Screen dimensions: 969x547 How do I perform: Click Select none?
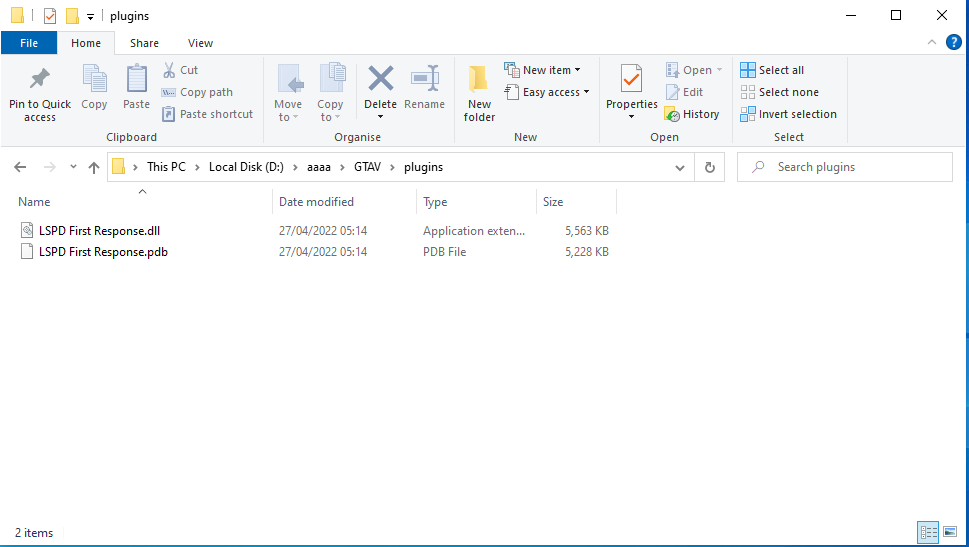pos(780,92)
